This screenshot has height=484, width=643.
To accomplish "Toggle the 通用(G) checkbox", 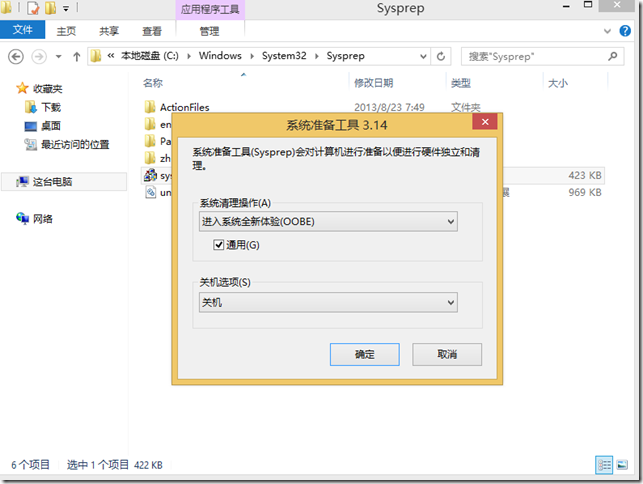I will click(218, 245).
